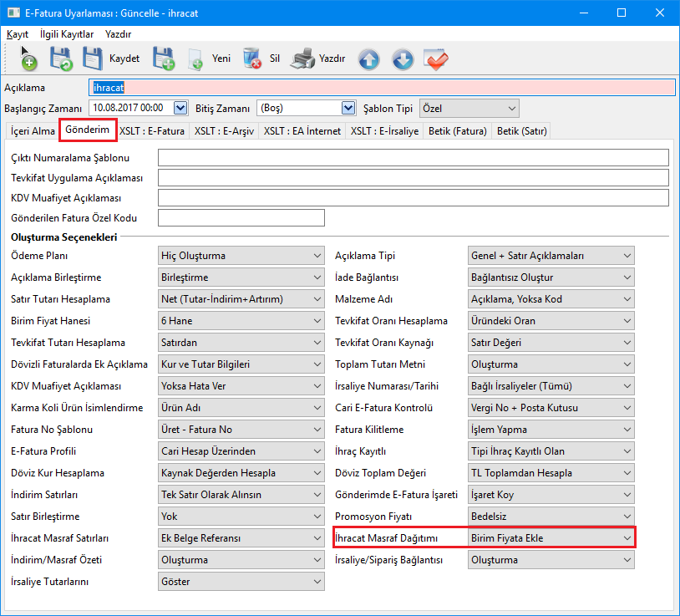
Task: Click the cursor icon with green plus
Action: [x=28, y=59]
